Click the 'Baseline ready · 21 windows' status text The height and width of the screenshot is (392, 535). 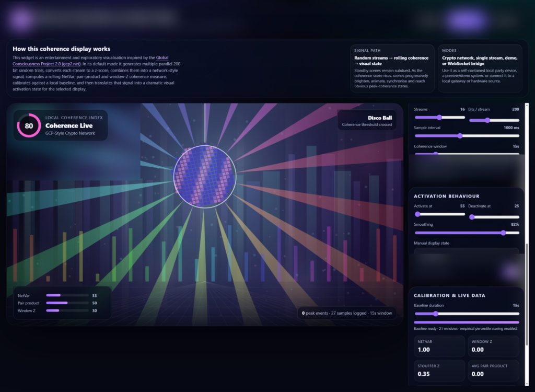tap(466, 328)
